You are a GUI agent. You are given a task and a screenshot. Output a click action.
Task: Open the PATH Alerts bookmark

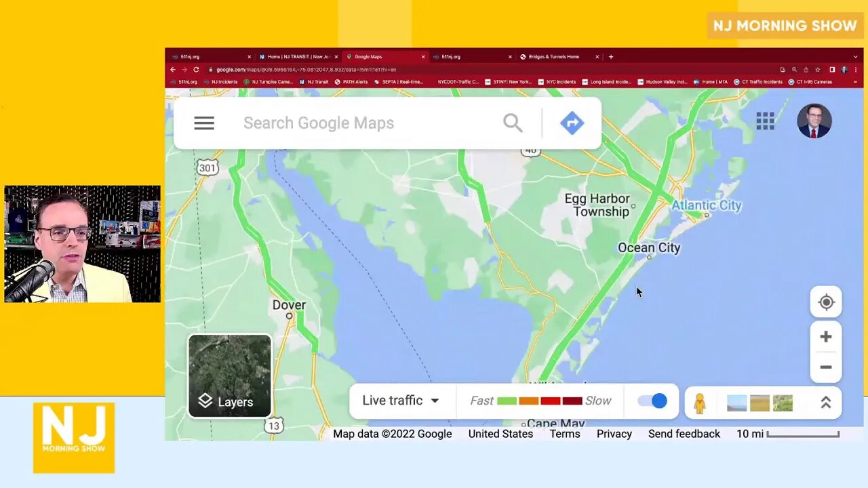coord(351,82)
